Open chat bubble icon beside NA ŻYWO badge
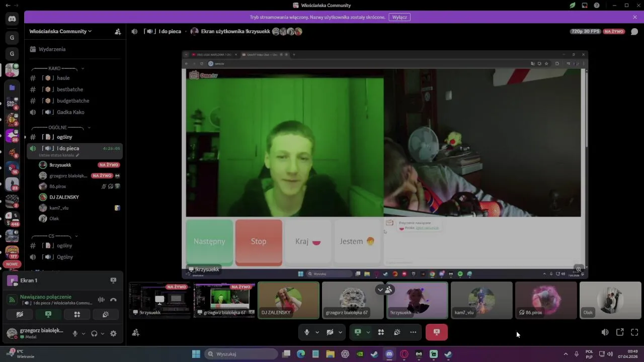The height and width of the screenshot is (362, 644). 634,31
